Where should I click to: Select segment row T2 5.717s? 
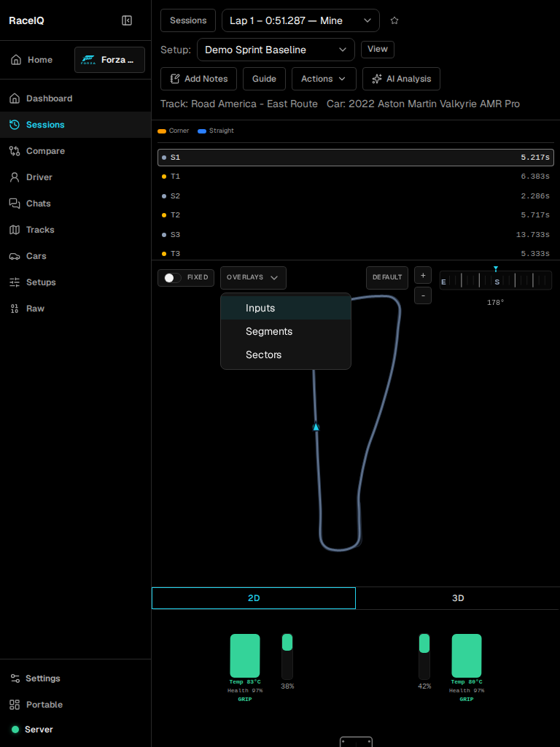coord(356,215)
